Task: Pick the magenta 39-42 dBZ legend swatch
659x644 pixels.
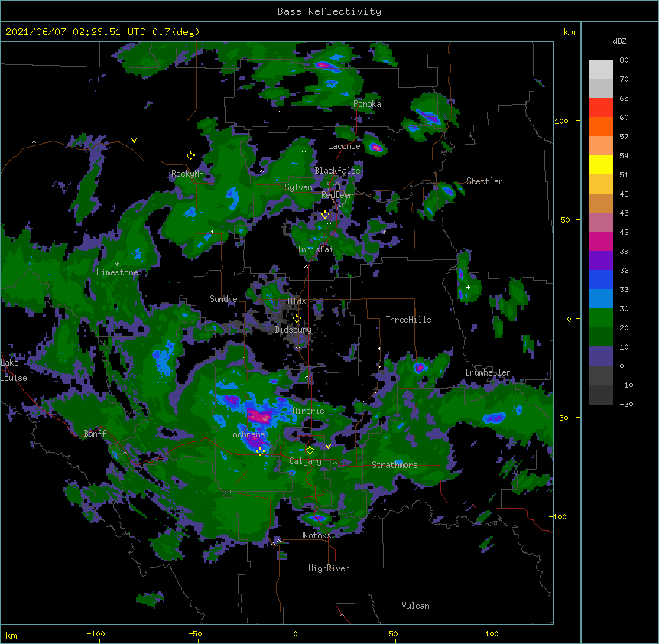Action: click(601, 242)
